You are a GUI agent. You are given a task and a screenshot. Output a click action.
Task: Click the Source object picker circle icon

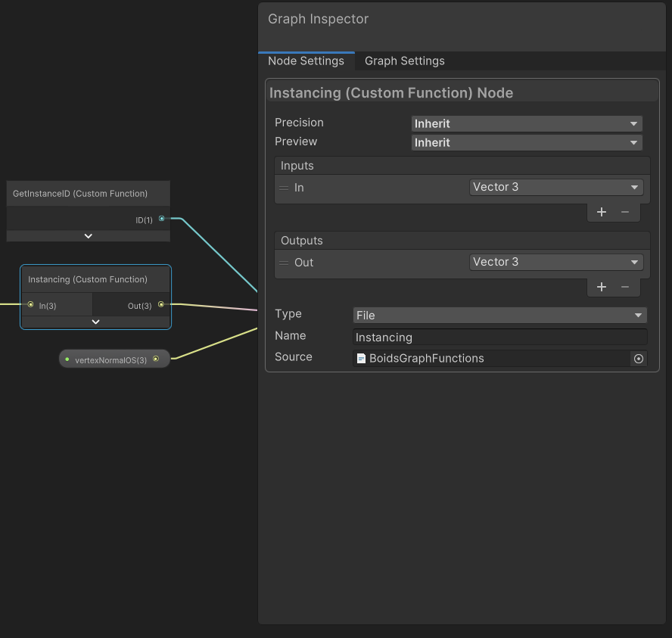click(639, 359)
